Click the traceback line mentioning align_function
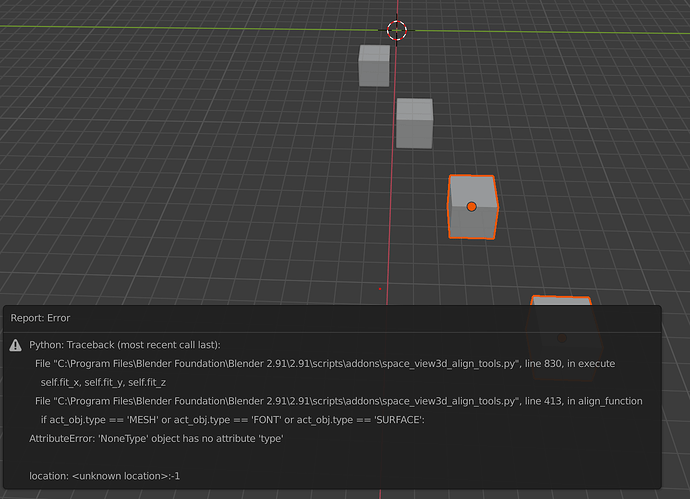Viewport: 690px width, 499px height. point(339,401)
